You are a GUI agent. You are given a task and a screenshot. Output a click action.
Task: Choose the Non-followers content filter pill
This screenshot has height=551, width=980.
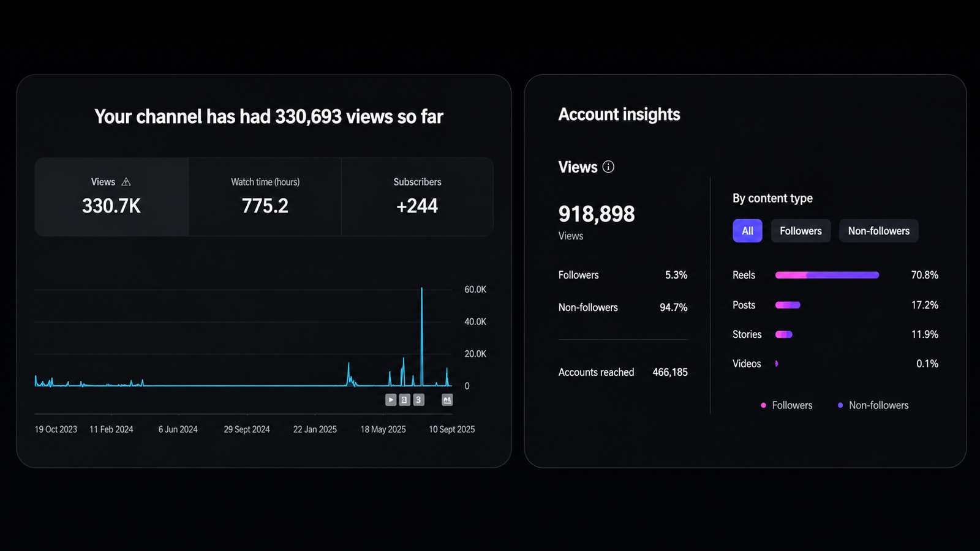pyautogui.click(x=878, y=231)
